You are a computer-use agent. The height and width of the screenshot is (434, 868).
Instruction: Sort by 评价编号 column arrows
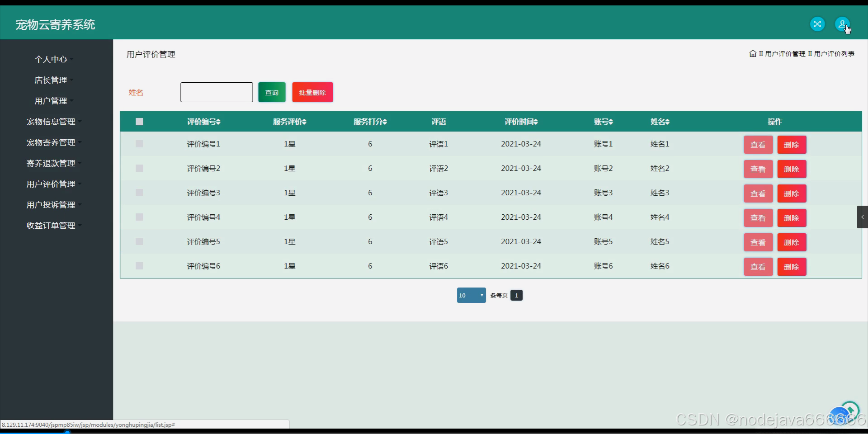[218, 122]
